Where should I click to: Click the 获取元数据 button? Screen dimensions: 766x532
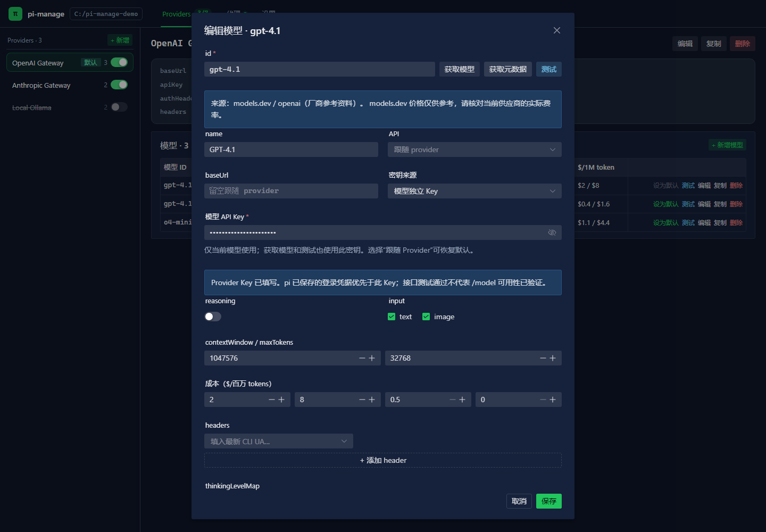pos(508,69)
